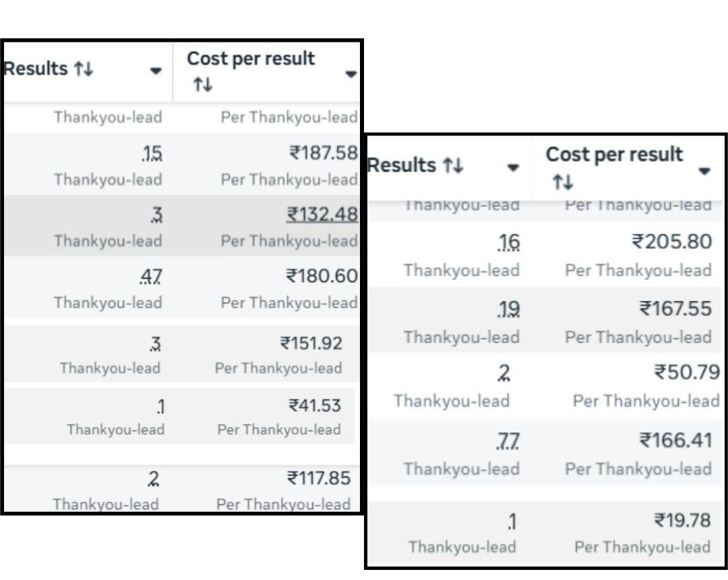Select the ₹19.78 cost cell
The height and width of the screenshot is (580, 728).
point(682,520)
